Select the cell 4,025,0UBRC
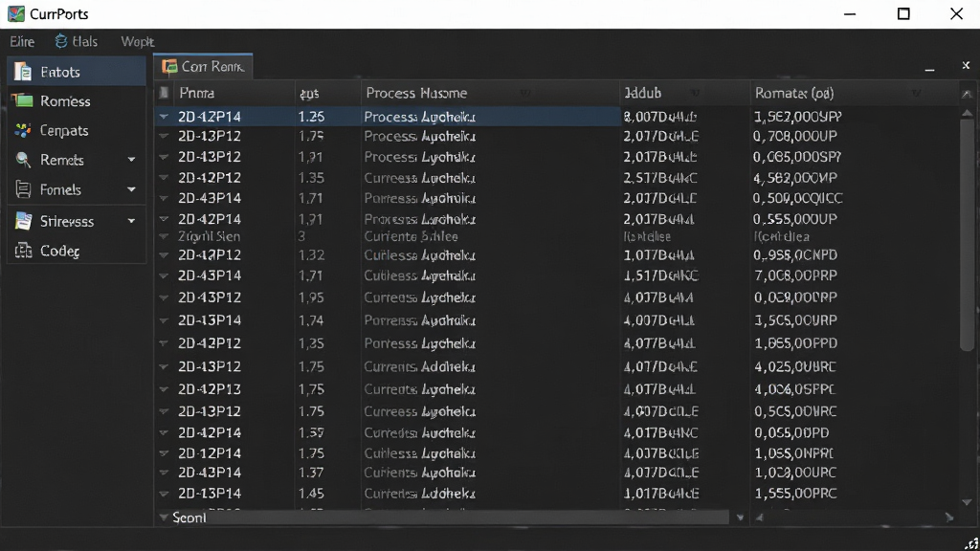The image size is (980, 551). 794,366
